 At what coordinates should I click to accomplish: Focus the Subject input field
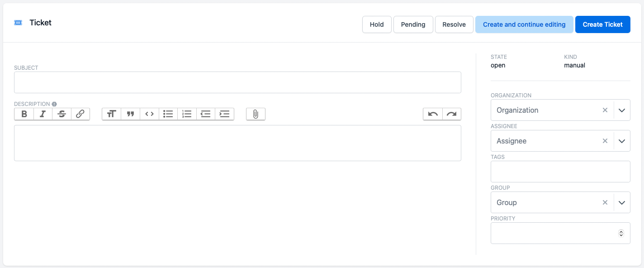tap(237, 82)
